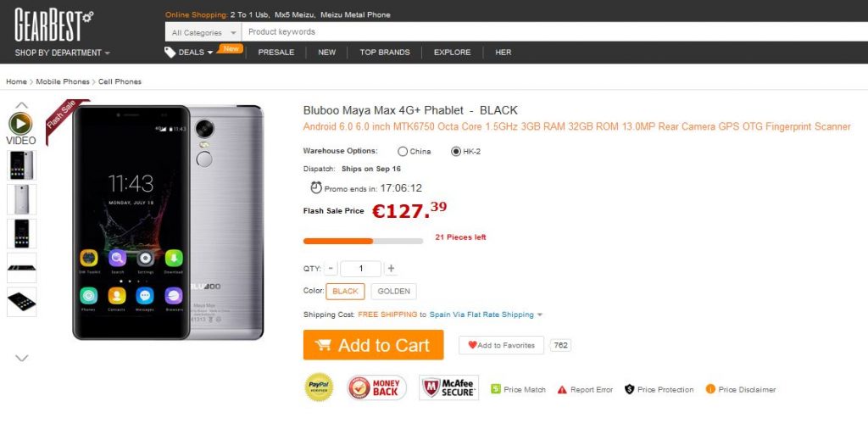
Task: Open the Price Match icon link
Action: [x=496, y=389]
